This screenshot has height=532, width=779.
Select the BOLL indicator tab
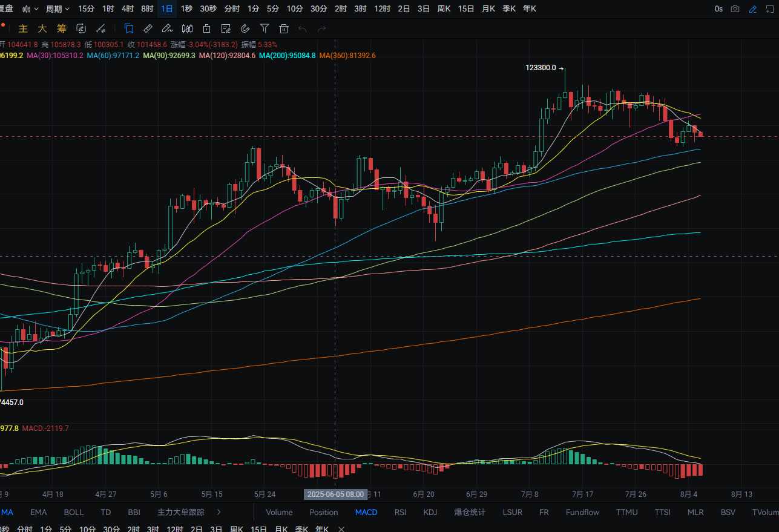pos(74,512)
